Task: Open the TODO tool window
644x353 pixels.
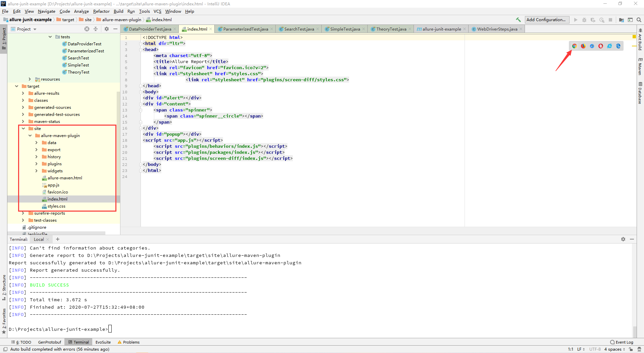Action: point(21,342)
